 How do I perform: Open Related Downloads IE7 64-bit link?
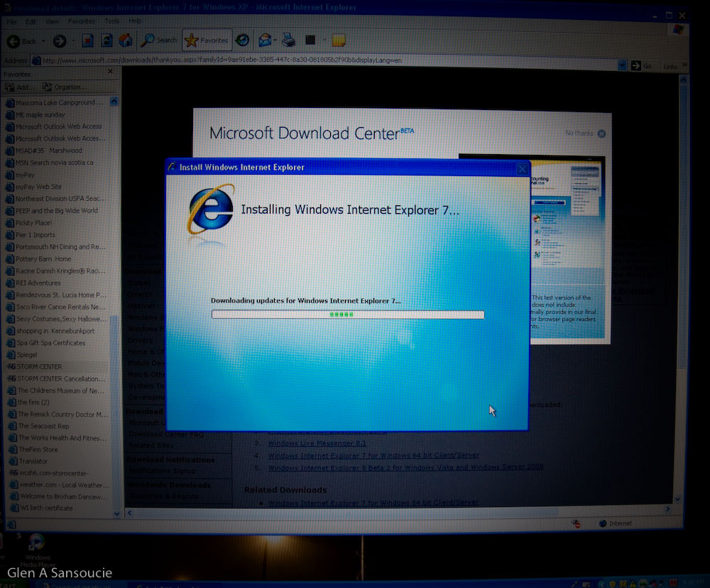(373, 502)
